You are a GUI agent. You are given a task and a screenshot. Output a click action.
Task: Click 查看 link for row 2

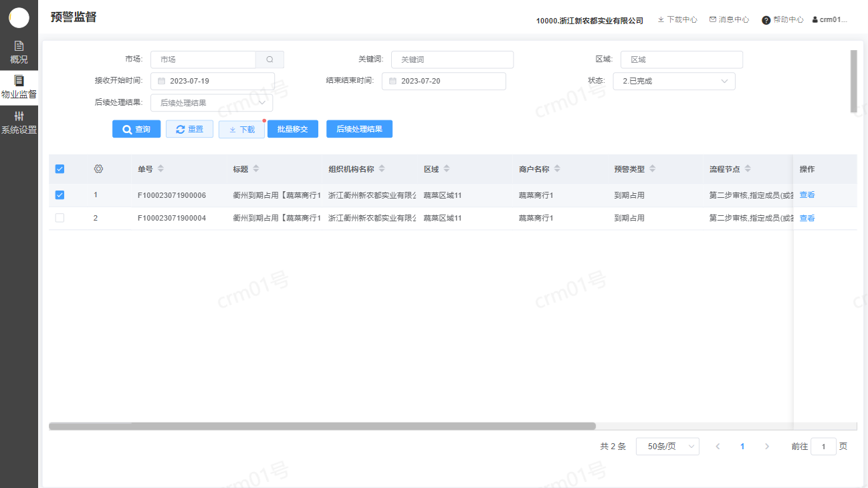tap(807, 218)
